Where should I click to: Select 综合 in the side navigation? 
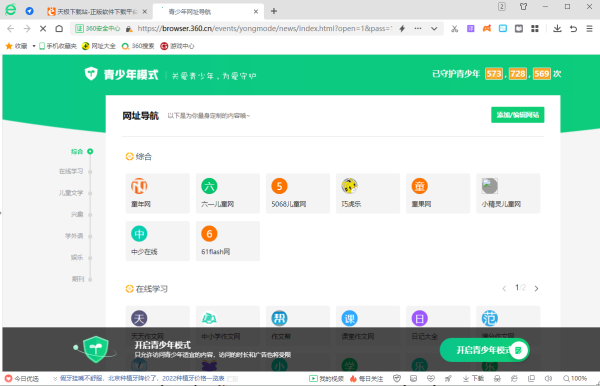(x=77, y=151)
